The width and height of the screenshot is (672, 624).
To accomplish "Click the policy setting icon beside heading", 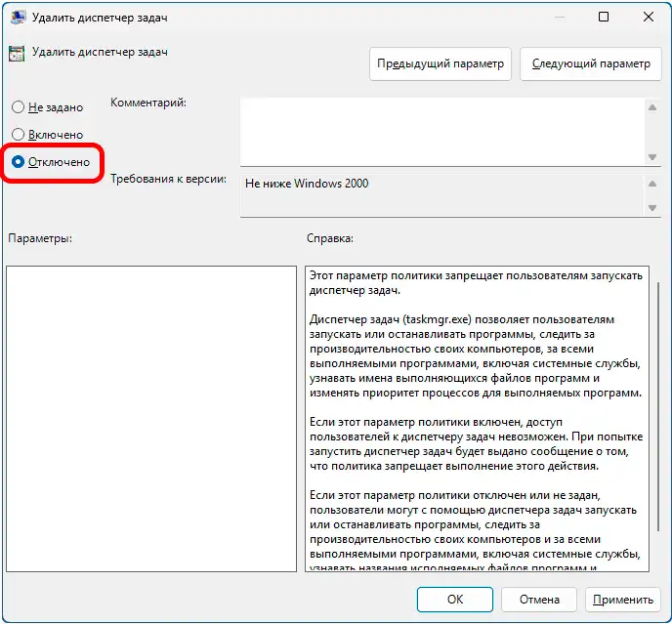I will click(17, 54).
